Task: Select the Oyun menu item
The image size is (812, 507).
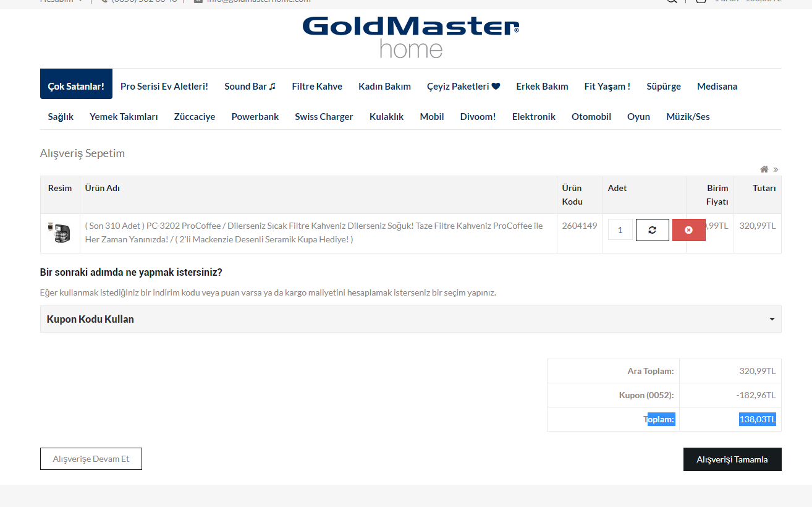Action: [638, 116]
